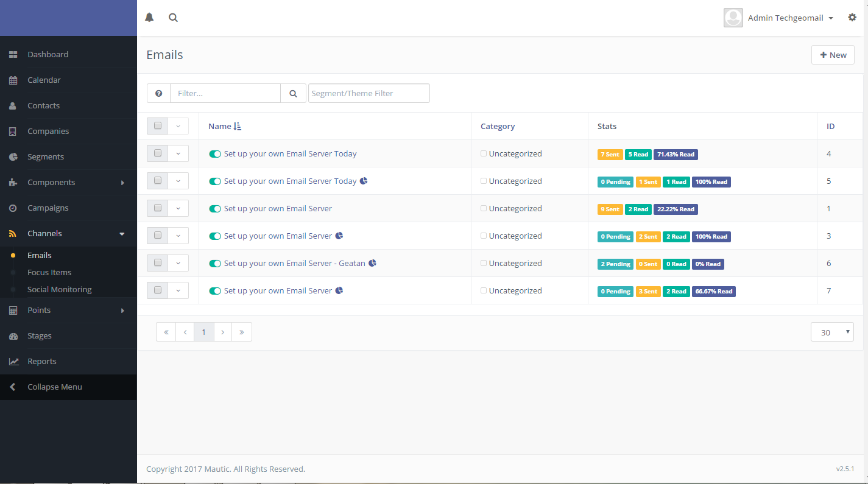868x484 pixels.
Task: Click the Segment/Theme Filter input field
Action: [369, 93]
